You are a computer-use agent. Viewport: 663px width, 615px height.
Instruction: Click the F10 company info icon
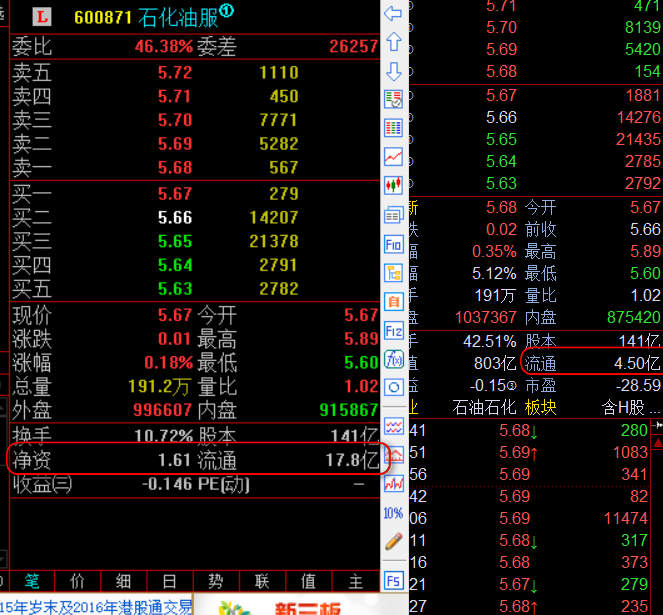click(393, 243)
